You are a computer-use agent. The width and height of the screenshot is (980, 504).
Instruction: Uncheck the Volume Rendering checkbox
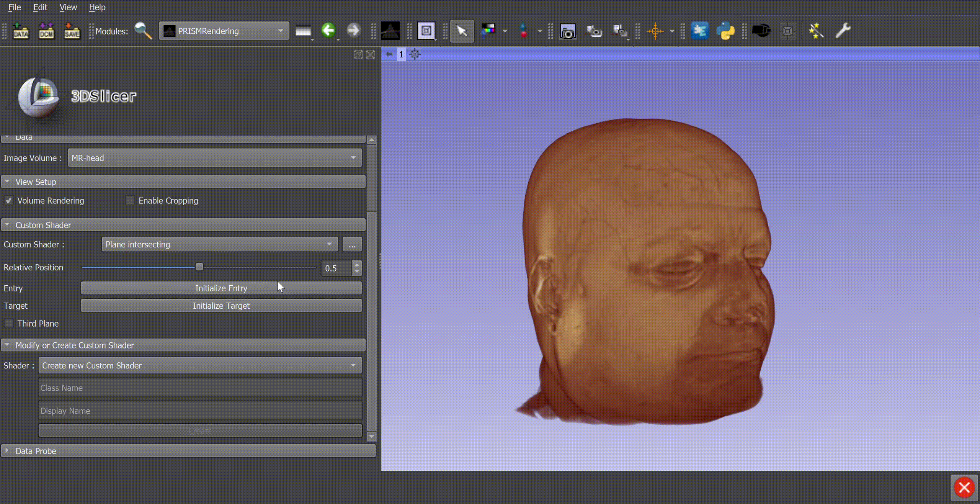(9, 201)
